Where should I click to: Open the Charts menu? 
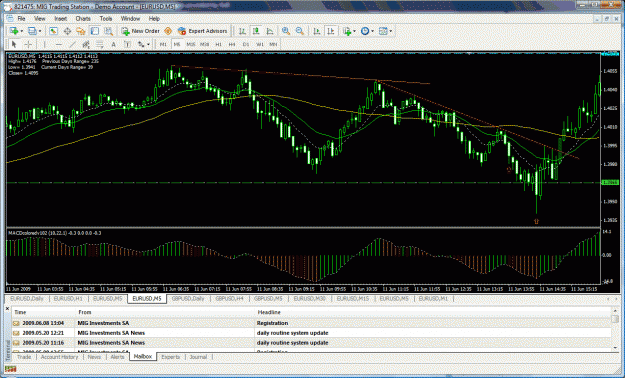pyautogui.click(x=83, y=18)
